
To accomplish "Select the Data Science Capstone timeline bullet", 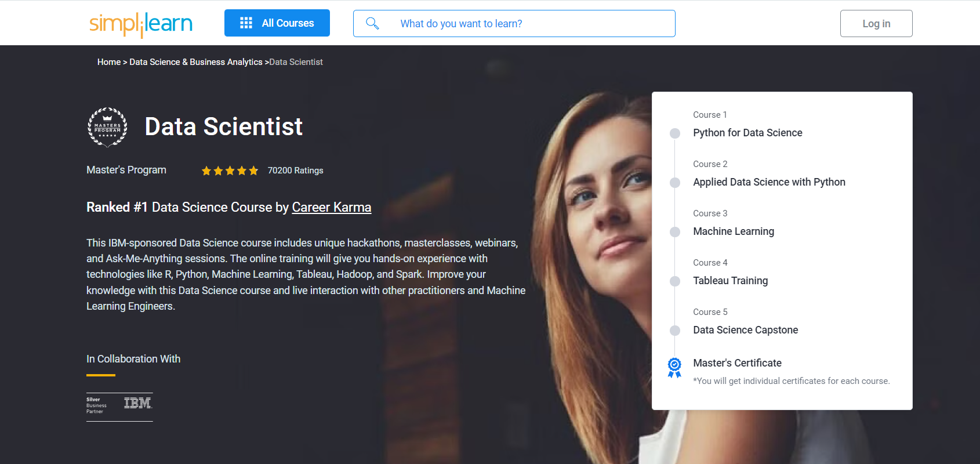I will 675,331.
